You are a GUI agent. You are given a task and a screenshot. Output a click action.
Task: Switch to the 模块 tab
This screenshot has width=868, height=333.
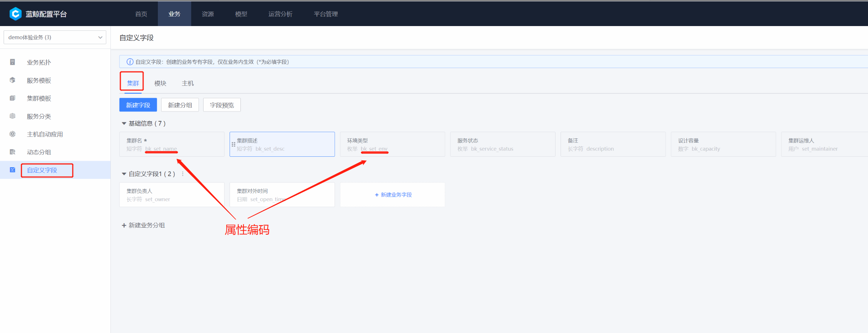(160, 83)
